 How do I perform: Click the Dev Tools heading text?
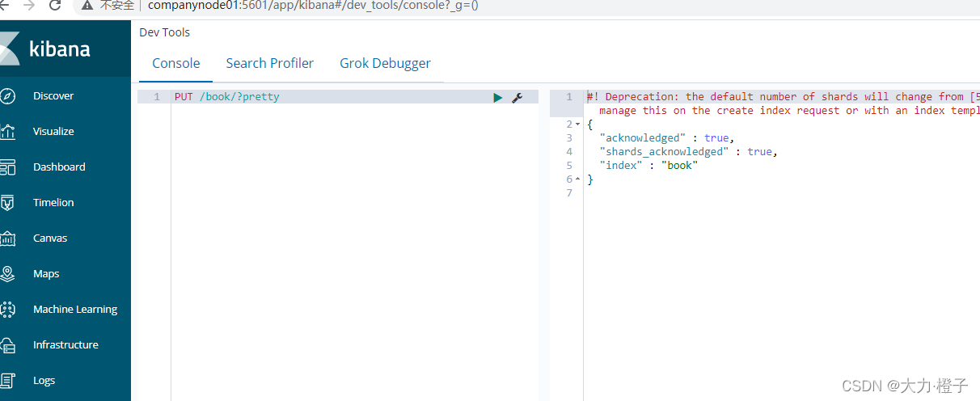165,32
